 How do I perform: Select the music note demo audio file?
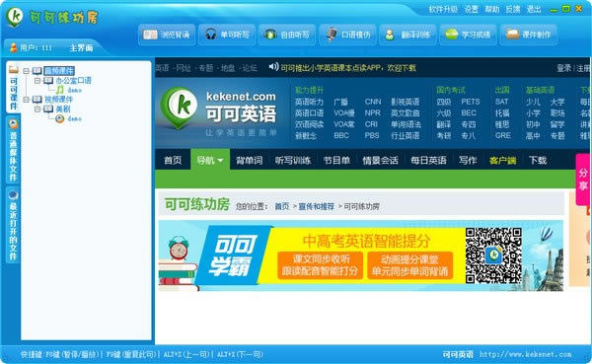tap(69, 90)
